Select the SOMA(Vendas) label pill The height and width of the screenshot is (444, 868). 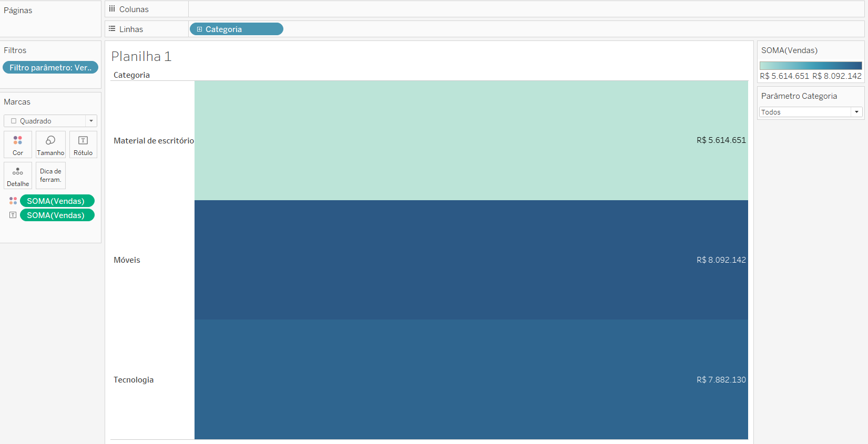pyautogui.click(x=57, y=215)
